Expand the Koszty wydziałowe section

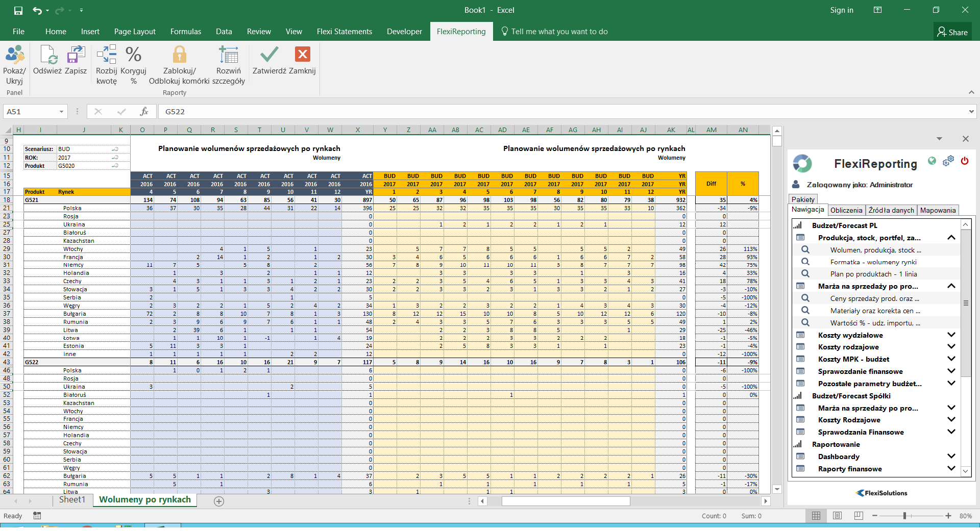[951, 335]
